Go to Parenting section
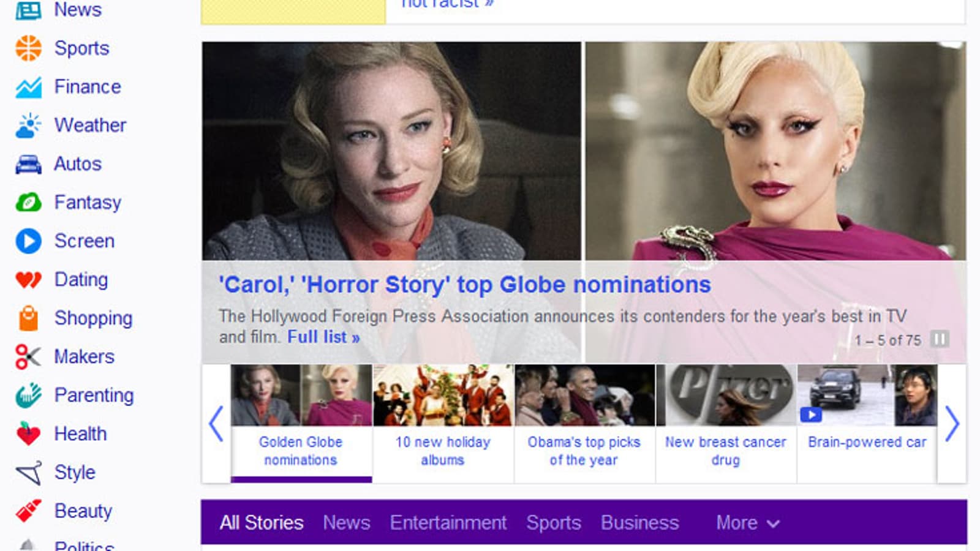Screen dimensions: 980x551 coord(94,395)
